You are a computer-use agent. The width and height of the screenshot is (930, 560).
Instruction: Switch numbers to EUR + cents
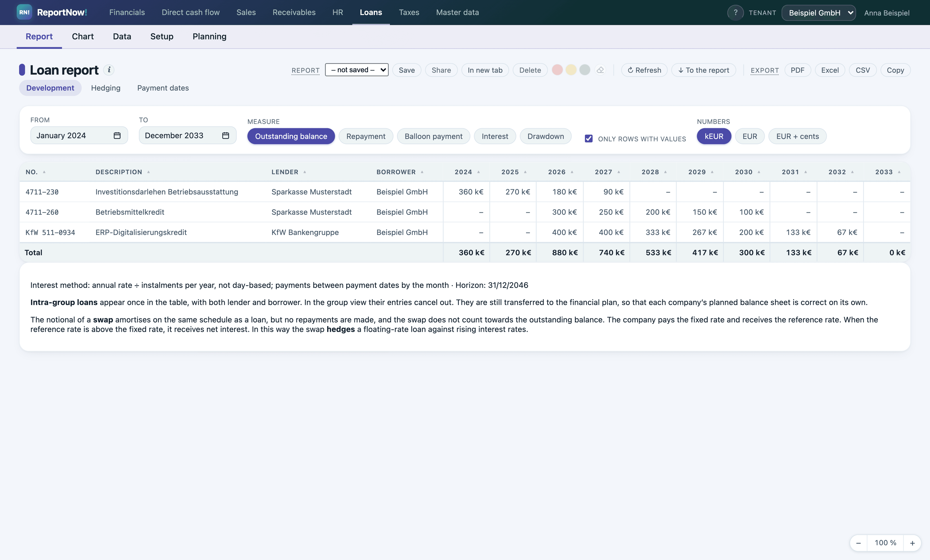pyautogui.click(x=797, y=136)
